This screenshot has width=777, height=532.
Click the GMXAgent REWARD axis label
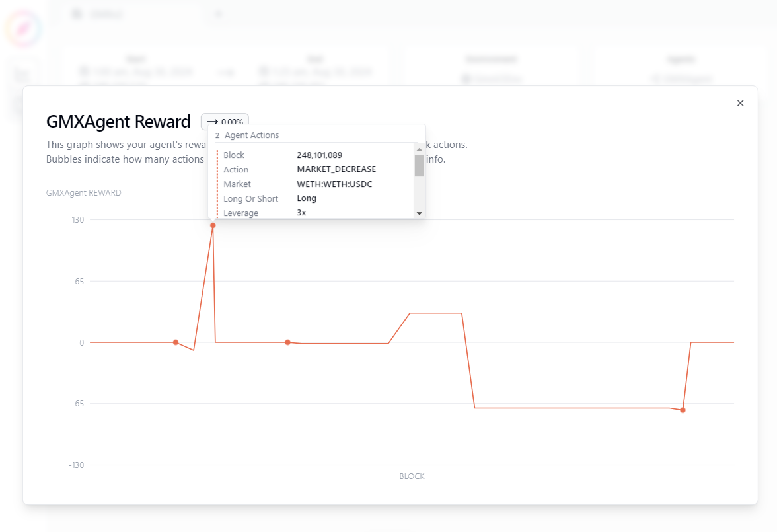[84, 193]
